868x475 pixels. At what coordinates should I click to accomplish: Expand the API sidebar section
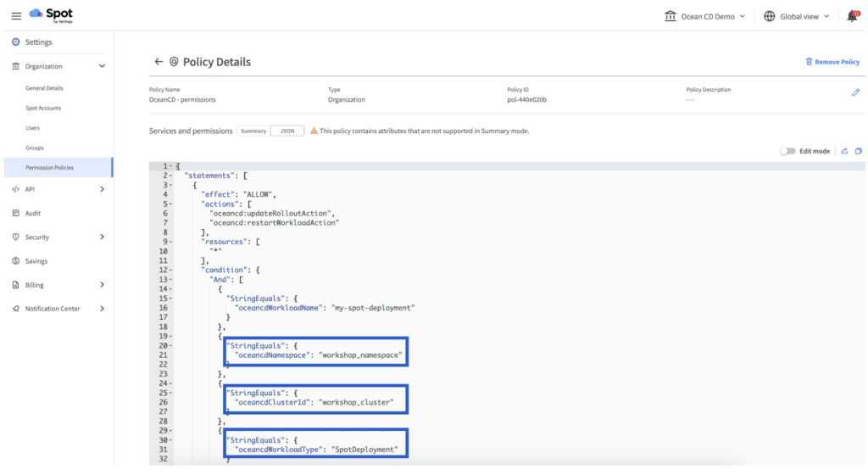click(x=102, y=189)
